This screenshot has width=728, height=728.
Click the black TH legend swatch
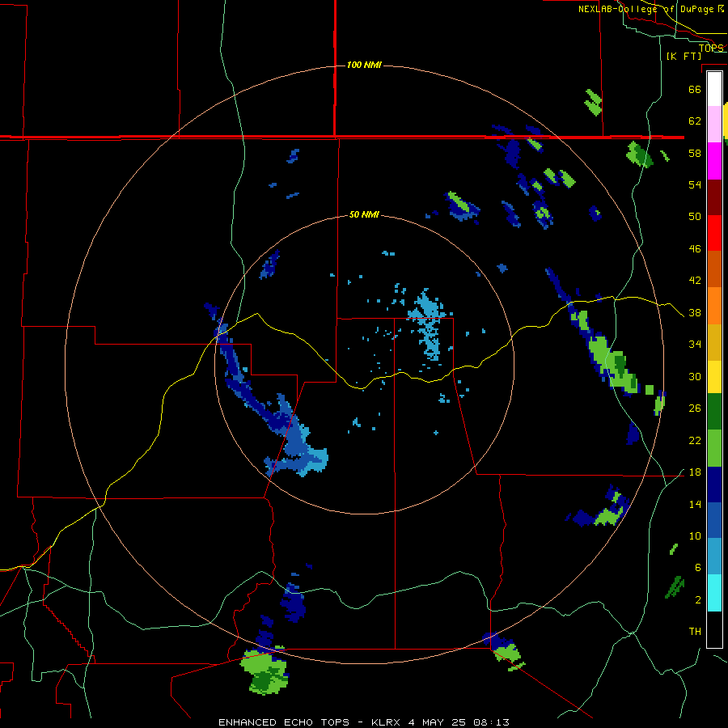point(714,629)
